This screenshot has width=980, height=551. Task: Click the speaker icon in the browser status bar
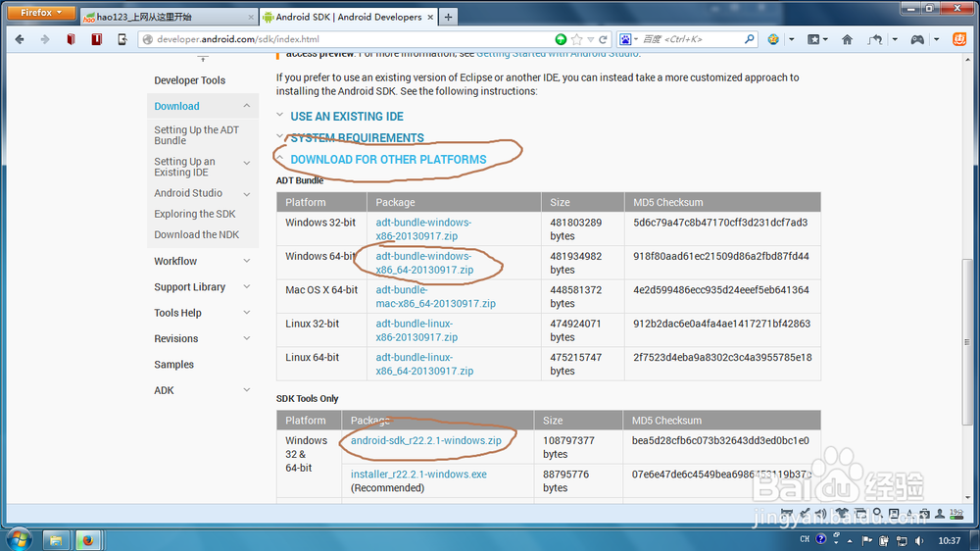pos(820,514)
